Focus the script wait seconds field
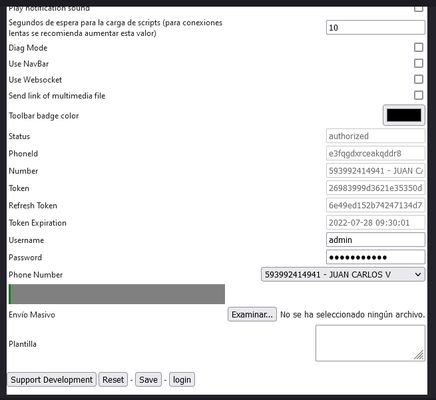 (375, 28)
